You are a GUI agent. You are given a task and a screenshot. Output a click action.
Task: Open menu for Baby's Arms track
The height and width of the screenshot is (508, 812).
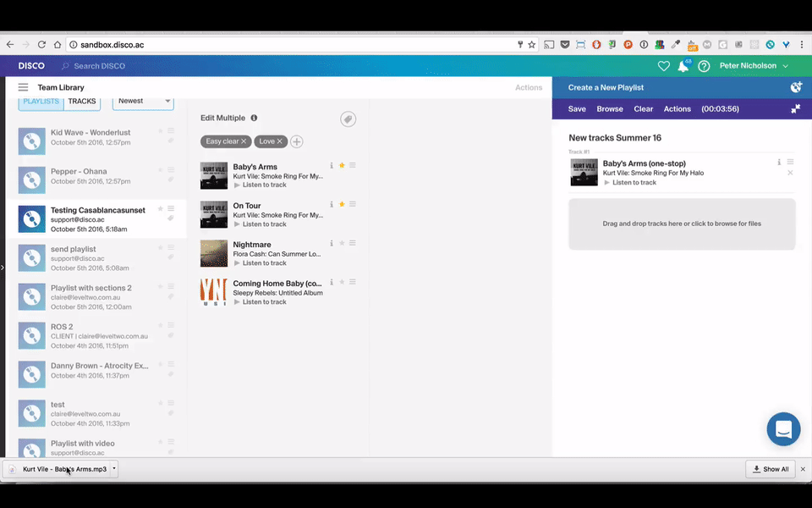[353, 165]
